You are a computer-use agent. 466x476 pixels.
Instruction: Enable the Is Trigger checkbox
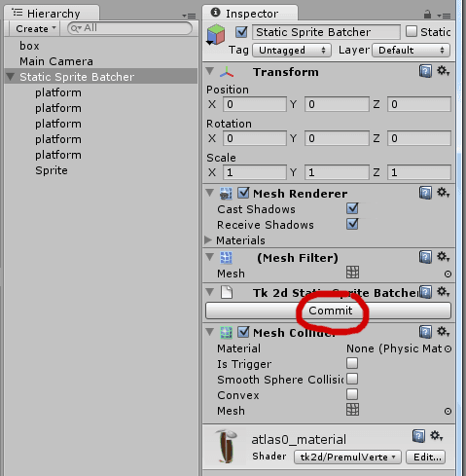pos(352,363)
